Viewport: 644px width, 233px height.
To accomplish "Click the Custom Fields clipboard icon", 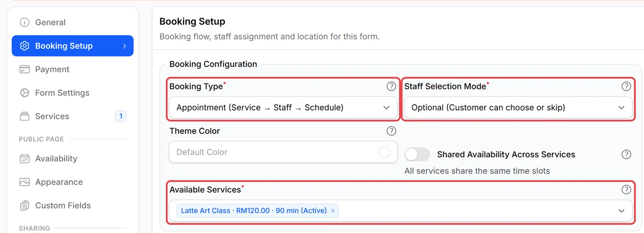I will (x=25, y=206).
